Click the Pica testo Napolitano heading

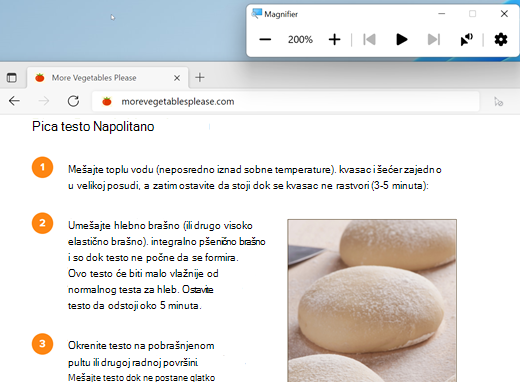[x=93, y=127]
